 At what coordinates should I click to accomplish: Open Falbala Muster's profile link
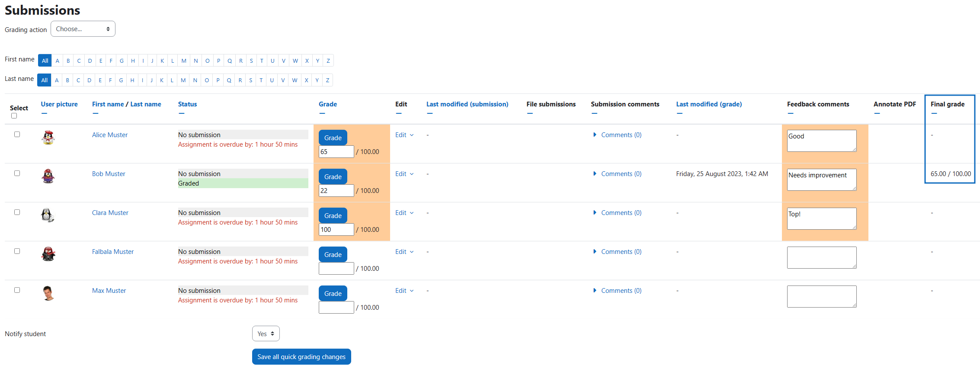113,252
